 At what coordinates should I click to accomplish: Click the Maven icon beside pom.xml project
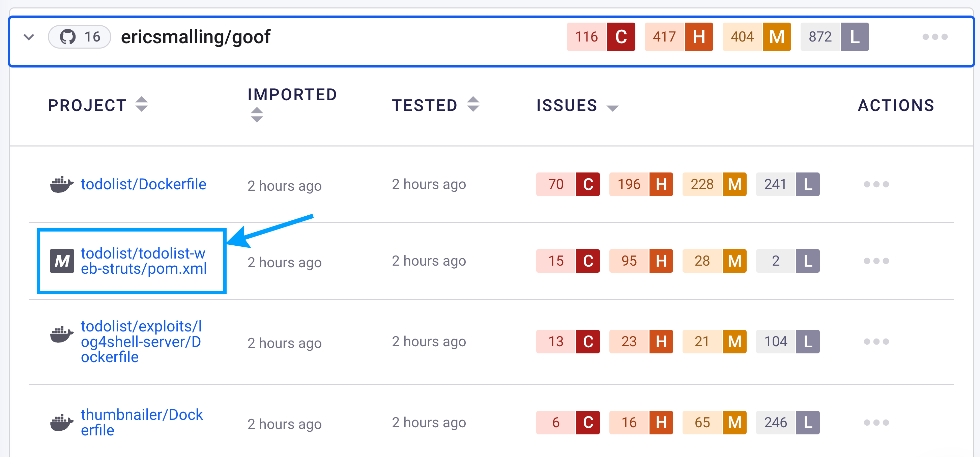pyautogui.click(x=62, y=261)
